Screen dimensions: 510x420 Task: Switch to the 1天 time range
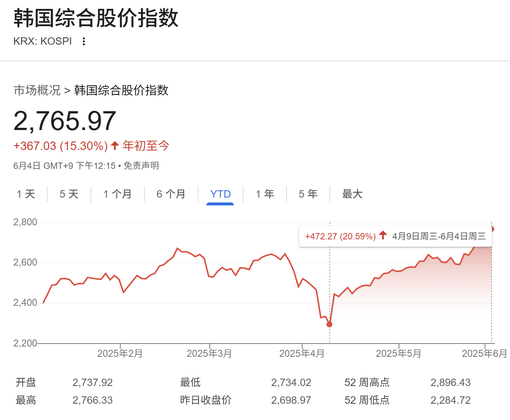(x=25, y=194)
